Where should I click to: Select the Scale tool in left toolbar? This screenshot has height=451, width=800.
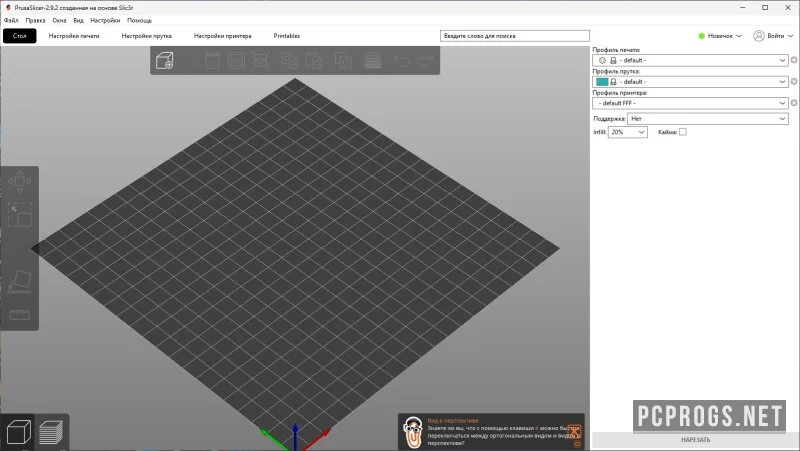click(19, 215)
